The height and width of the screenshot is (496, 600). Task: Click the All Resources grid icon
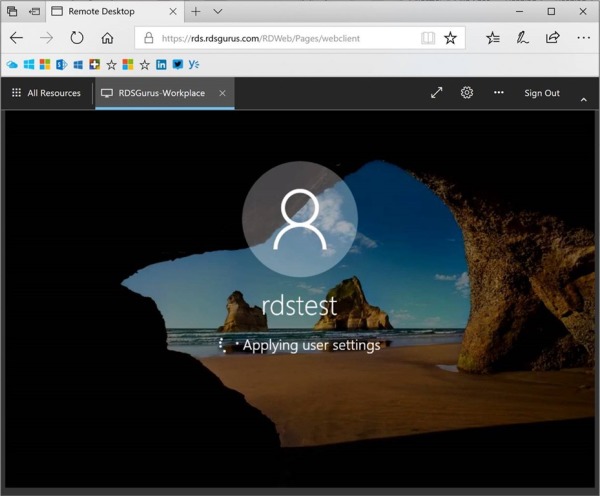16,93
